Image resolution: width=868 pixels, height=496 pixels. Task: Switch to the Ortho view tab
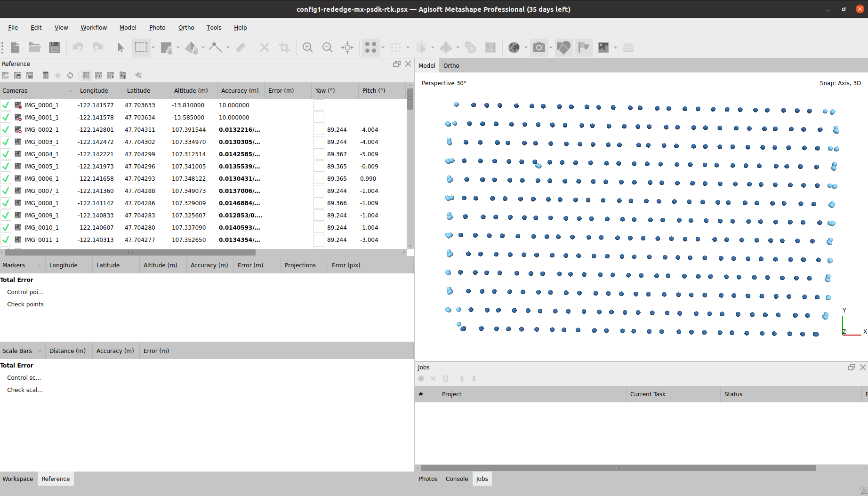(451, 66)
